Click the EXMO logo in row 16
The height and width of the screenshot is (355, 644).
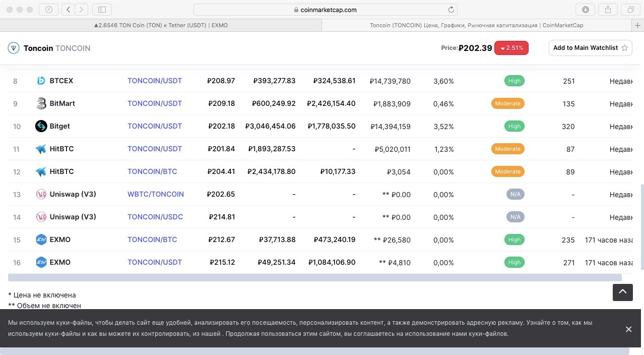tap(41, 262)
